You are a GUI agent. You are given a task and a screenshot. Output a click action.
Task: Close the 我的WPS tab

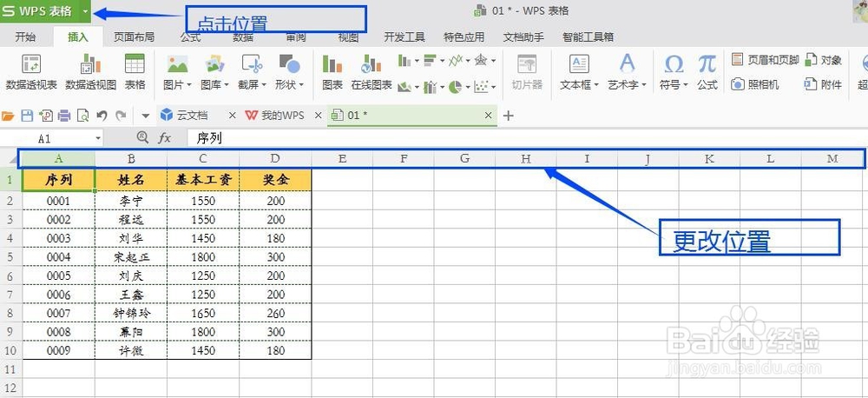point(318,116)
